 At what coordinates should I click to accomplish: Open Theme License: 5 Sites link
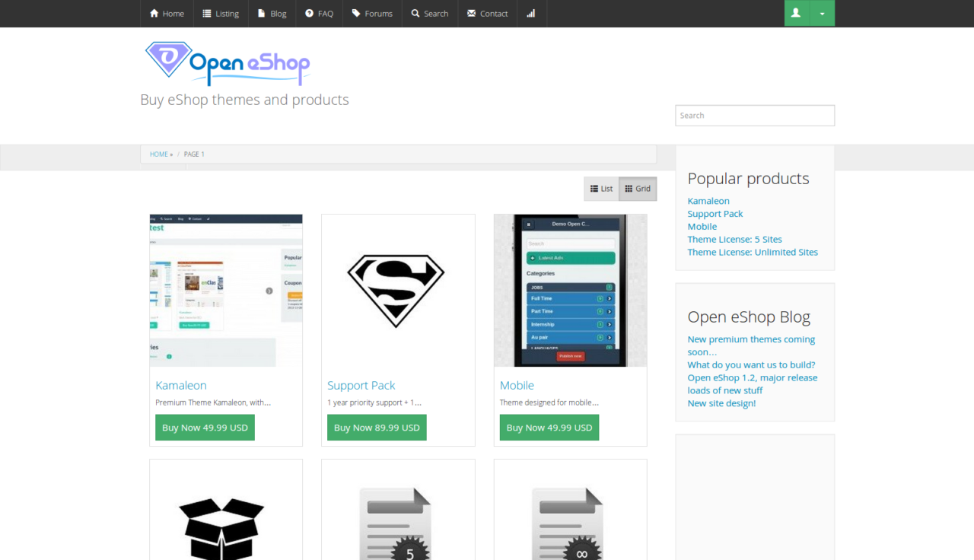[x=735, y=239]
